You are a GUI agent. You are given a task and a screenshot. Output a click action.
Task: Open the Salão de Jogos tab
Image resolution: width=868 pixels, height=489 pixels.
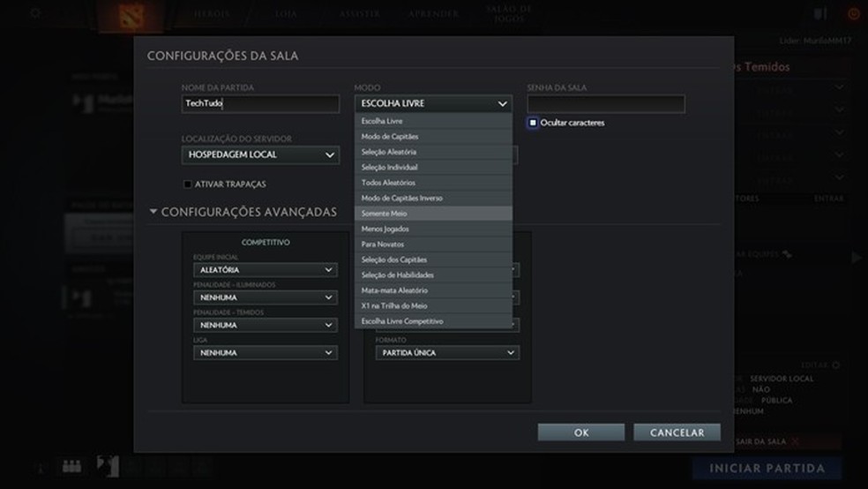click(509, 14)
